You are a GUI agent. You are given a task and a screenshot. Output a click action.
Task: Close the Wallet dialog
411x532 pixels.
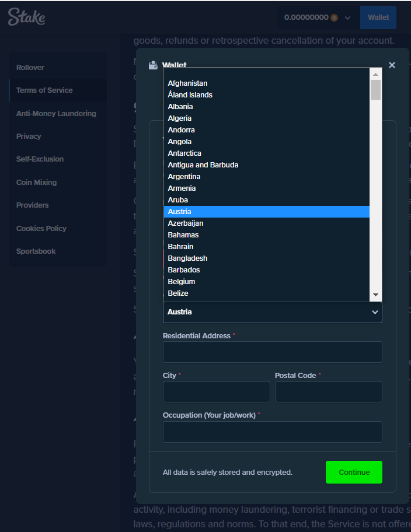point(392,65)
